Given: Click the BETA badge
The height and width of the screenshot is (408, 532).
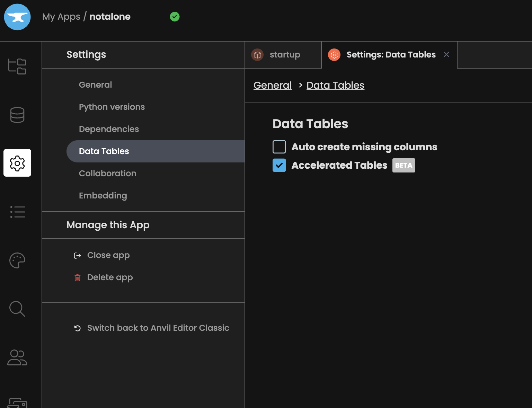Looking at the screenshot, I should pos(404,165).
